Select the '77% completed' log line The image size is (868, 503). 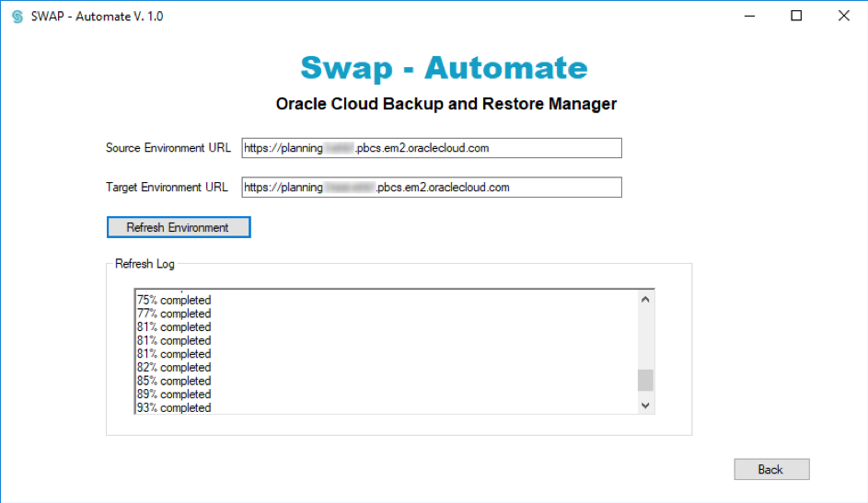tap(174, 314)
